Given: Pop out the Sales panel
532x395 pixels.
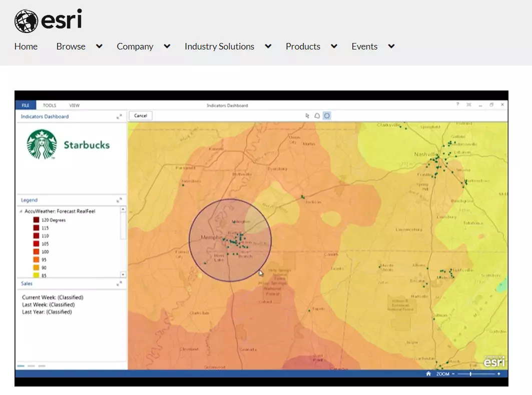Looking at the screenshot, I should click(119, 283).
